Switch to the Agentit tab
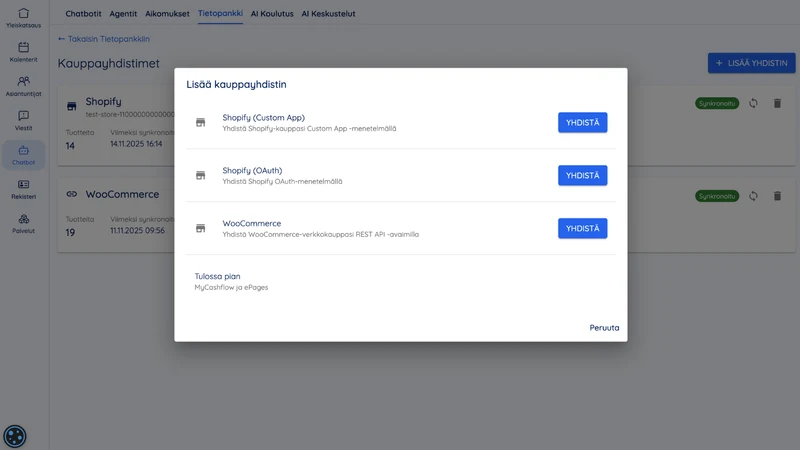The height and width of the screenshot is (450, 800). pyautogui.click(x=123, y=14)
